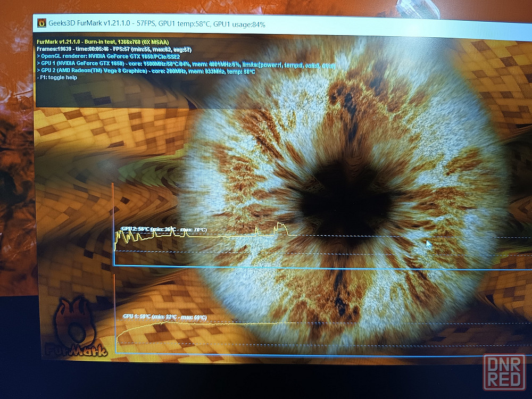This screenshot has height=399, width=532.
Task: Click the FurMark flame icon in title bar
Action: (x=41, y=23)
